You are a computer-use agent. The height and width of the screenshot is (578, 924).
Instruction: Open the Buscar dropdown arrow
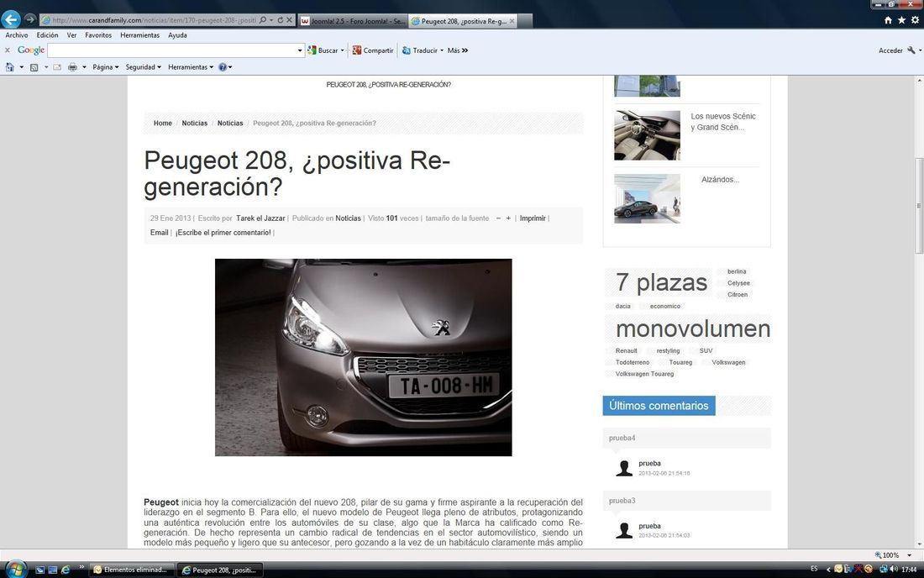coord(343,50)
